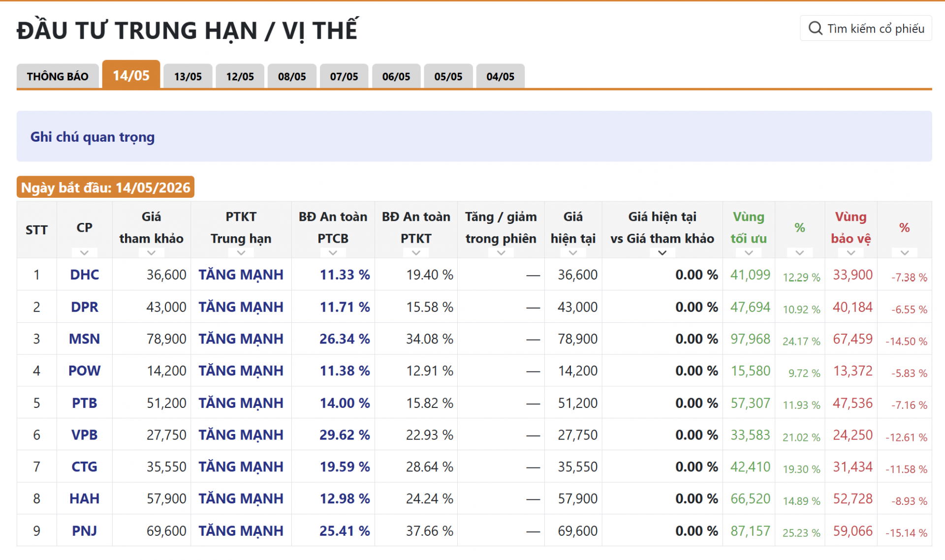Click VPB's 29.62 % PTCB value
The image size is (945, 560).
[x=345, y=435]
